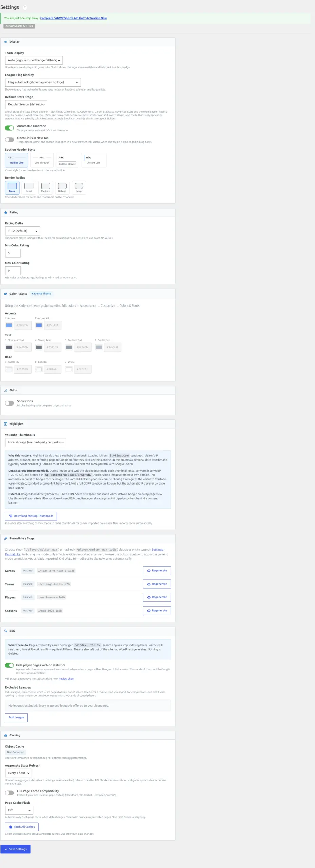Viewport: 315px width, 868px height.
Task: Turn on the Show Odds toggle
Action: click(9, 403)
